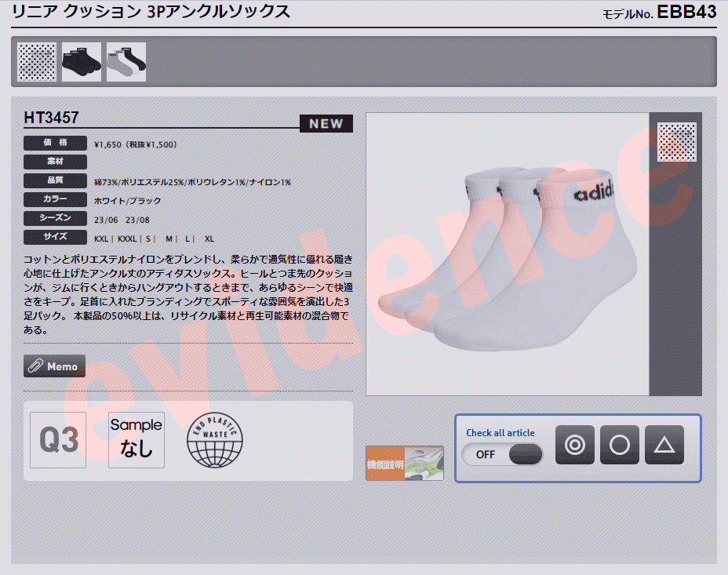Select the triangle rating icon
Image resolution: width=728 pixels, height=575 pixels.
[x=664, y=445]
